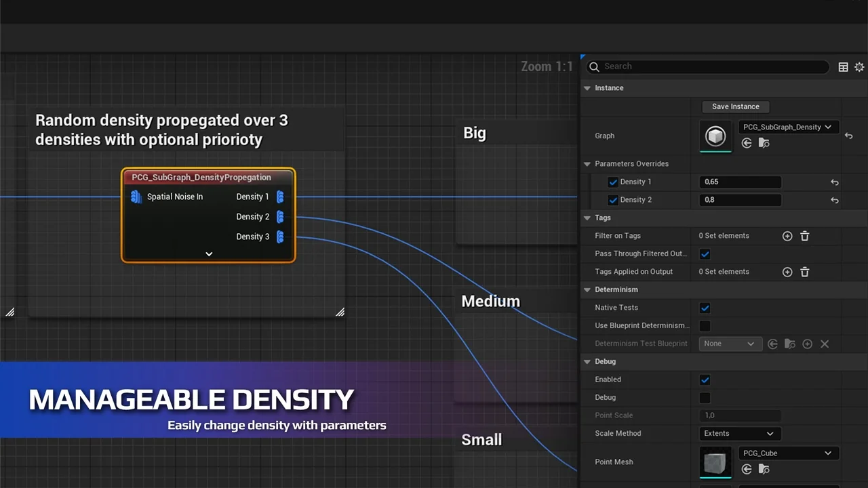This screenshot has width=868, height=488.
Task: Collapse the Parameters Overrides section
Action: coord(587,164)
